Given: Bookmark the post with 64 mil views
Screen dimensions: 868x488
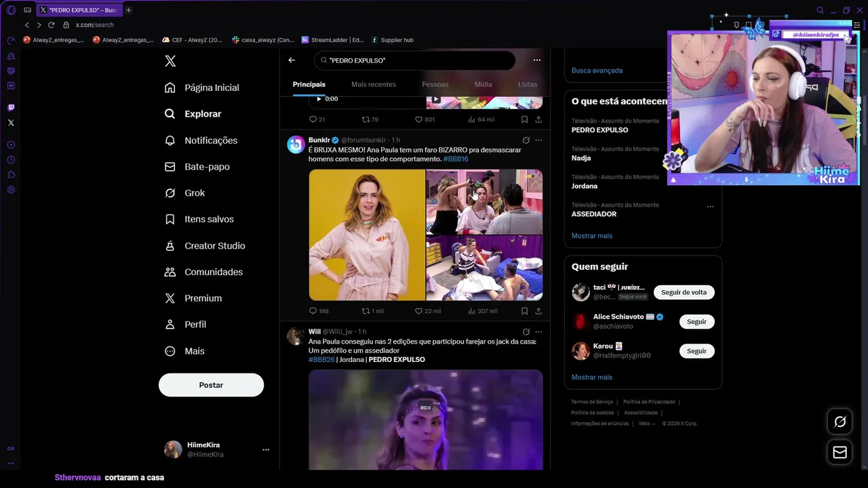Looking at the screenshot, I should 524,119.
